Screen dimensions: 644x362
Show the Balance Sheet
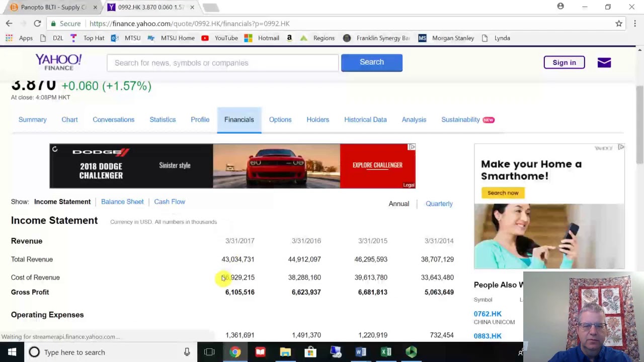coord(122,202)
